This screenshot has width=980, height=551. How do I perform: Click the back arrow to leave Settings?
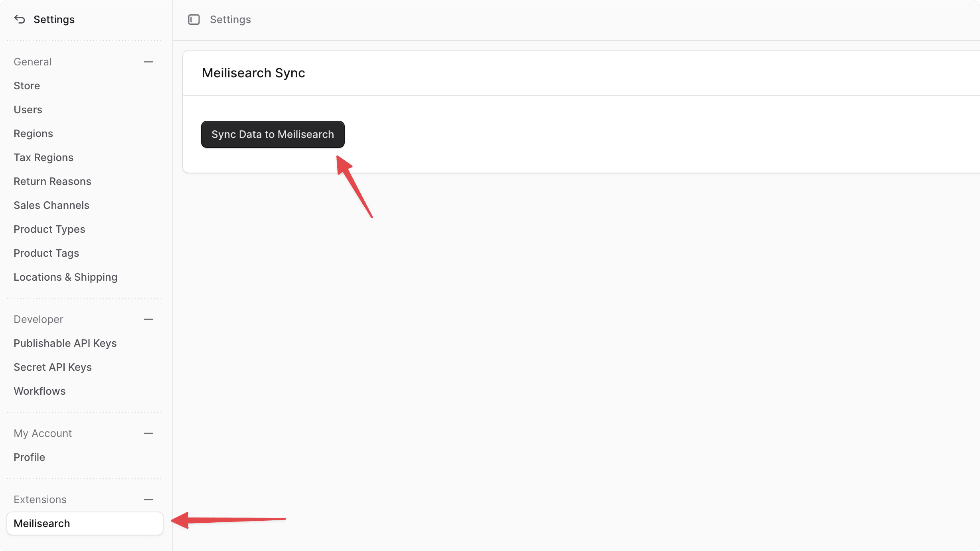pyautogui.click(x=19, y=19)
